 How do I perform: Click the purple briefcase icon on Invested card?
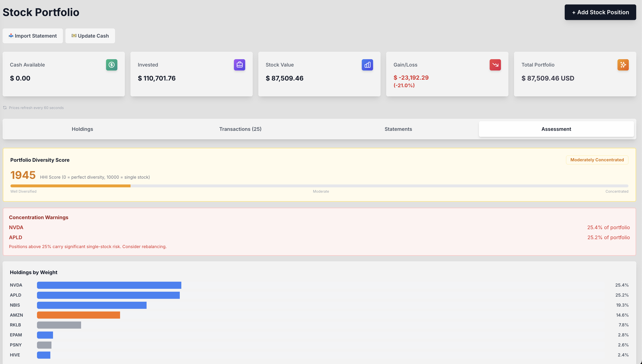239,65
